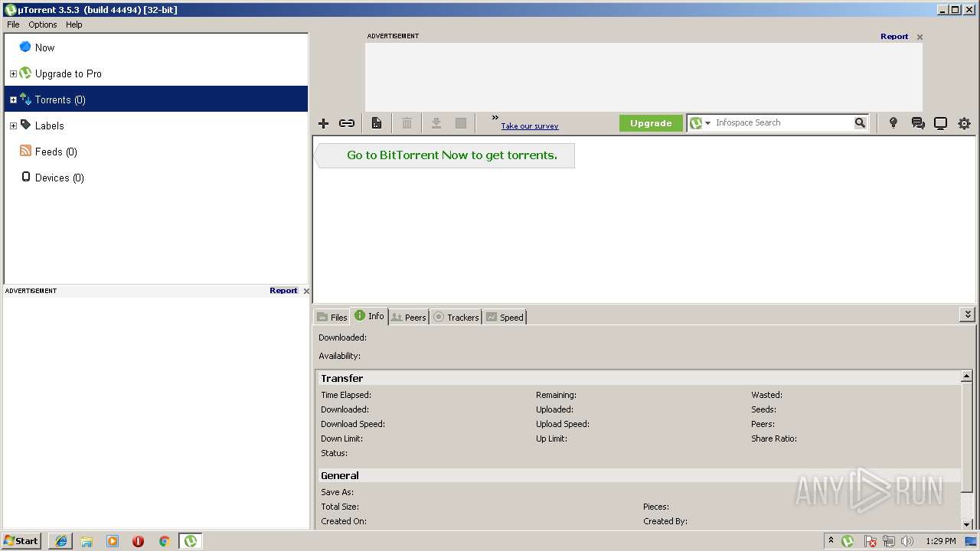Open Windows Explorer folder taskbar icon
The height and width of the screenshot is (551, 980).
tap(87, 541)
